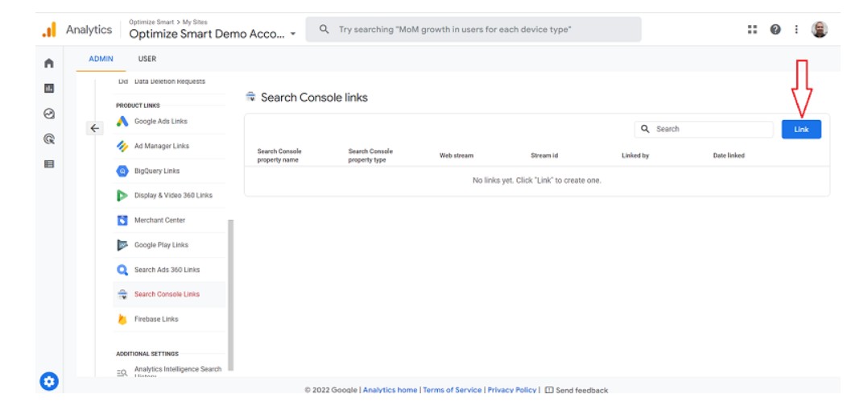Click the Google Ads Links icon
This screenshot has height=411, width=868.
[122, 122]
